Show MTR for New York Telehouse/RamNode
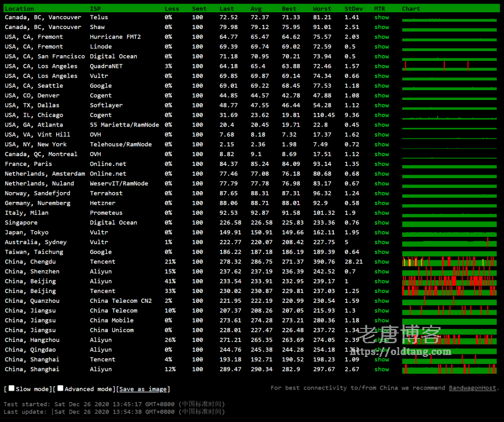504x422 pixels. (381, 144)
